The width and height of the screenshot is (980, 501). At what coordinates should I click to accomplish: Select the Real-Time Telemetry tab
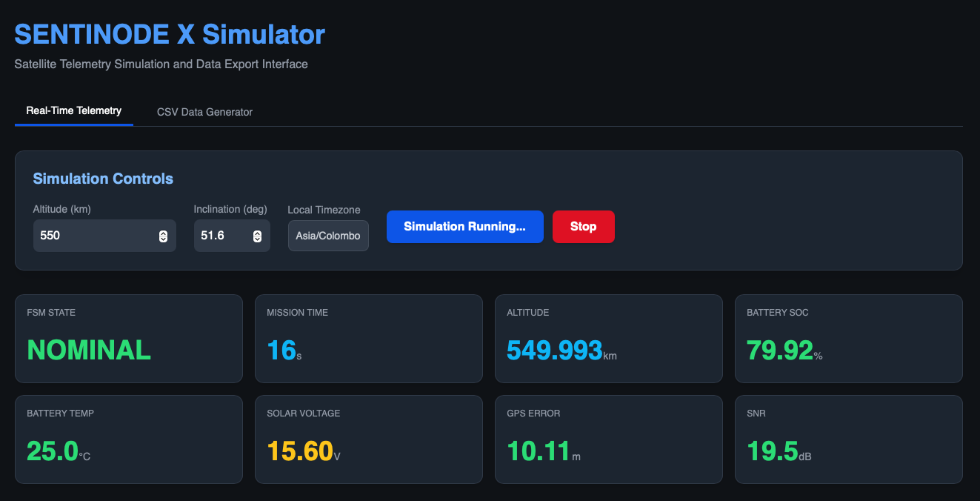tap(73, 110)
